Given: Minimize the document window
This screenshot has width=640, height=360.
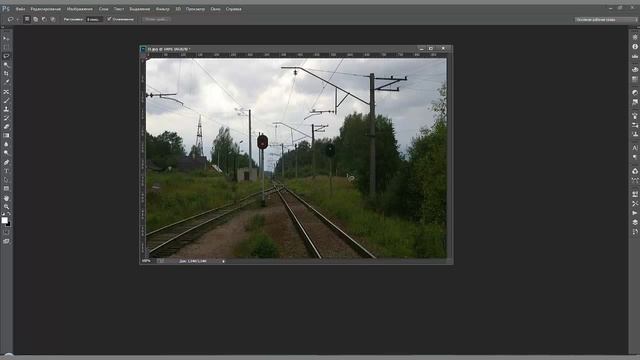Looking at the screenshot, I should point(422,49).
